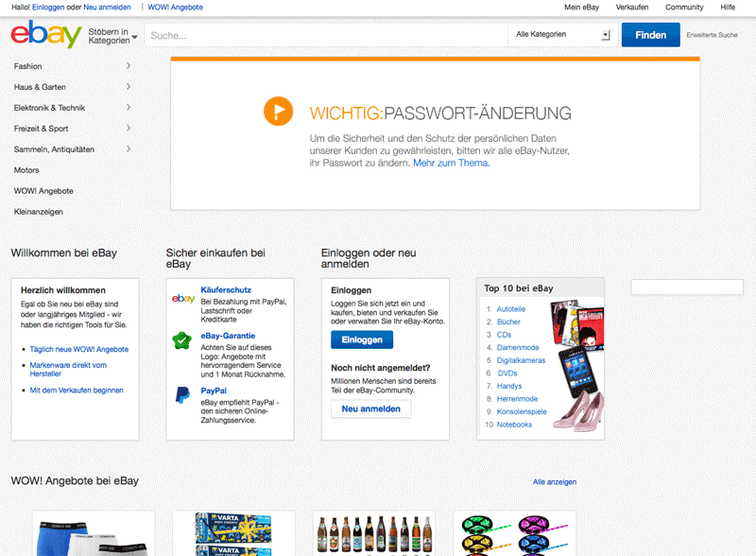
Task: Open Hilfe in the top bar
Action: coord(728,8)
